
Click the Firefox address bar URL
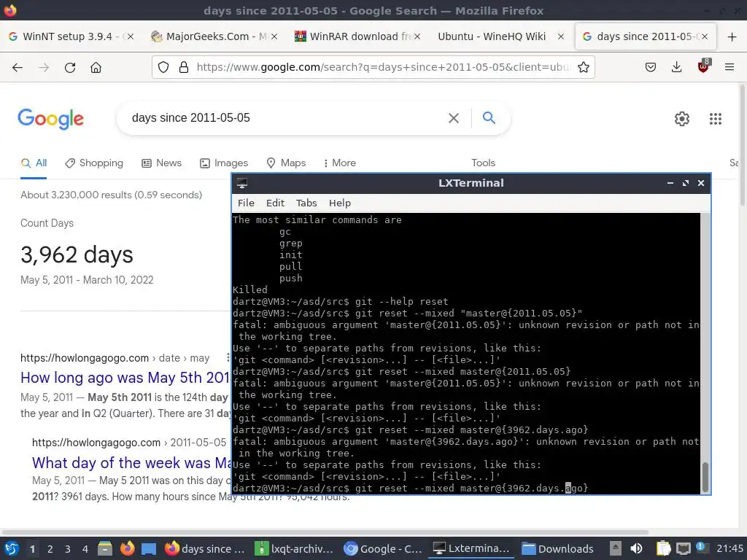[x=382, y=67]
